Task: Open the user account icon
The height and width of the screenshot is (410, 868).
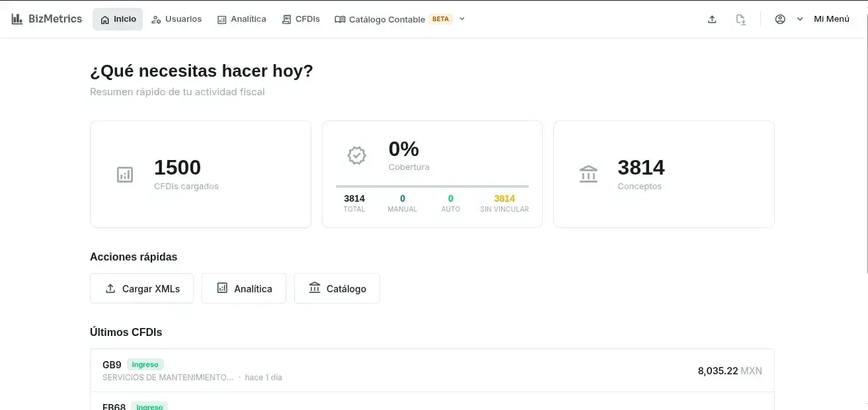Action: pos(780,19)
